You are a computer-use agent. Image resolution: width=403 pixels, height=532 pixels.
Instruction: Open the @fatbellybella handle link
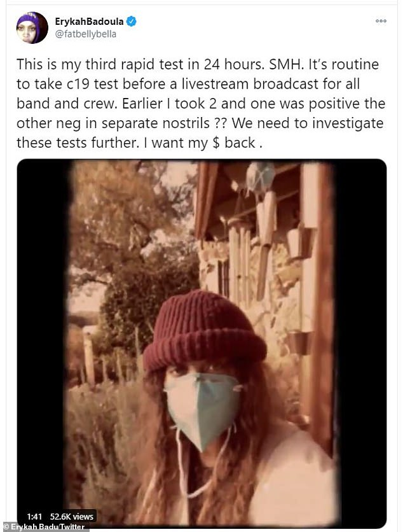click(85, 34)
